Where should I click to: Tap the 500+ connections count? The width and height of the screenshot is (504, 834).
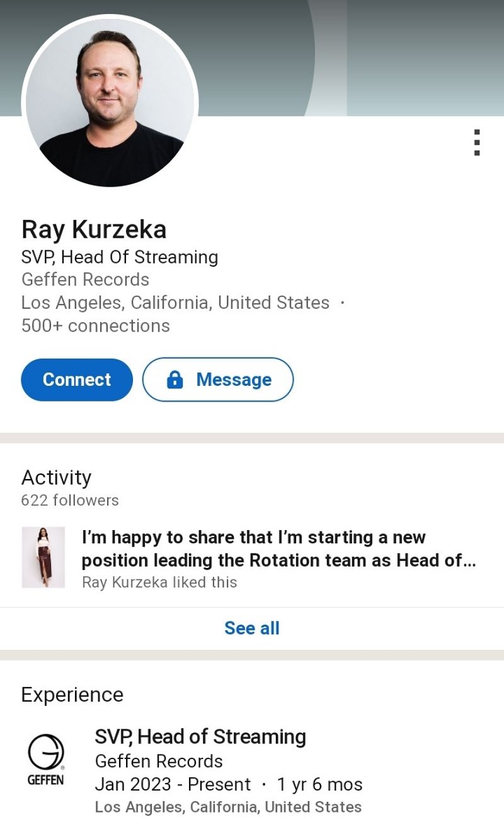coord(95,326)
